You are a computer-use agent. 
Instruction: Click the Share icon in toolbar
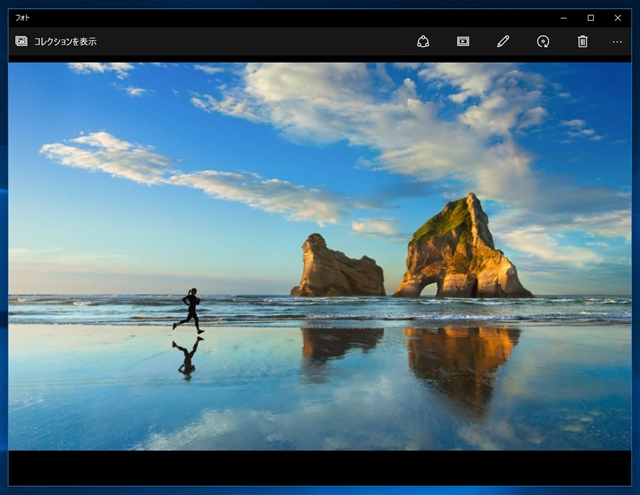click(423, 42)
